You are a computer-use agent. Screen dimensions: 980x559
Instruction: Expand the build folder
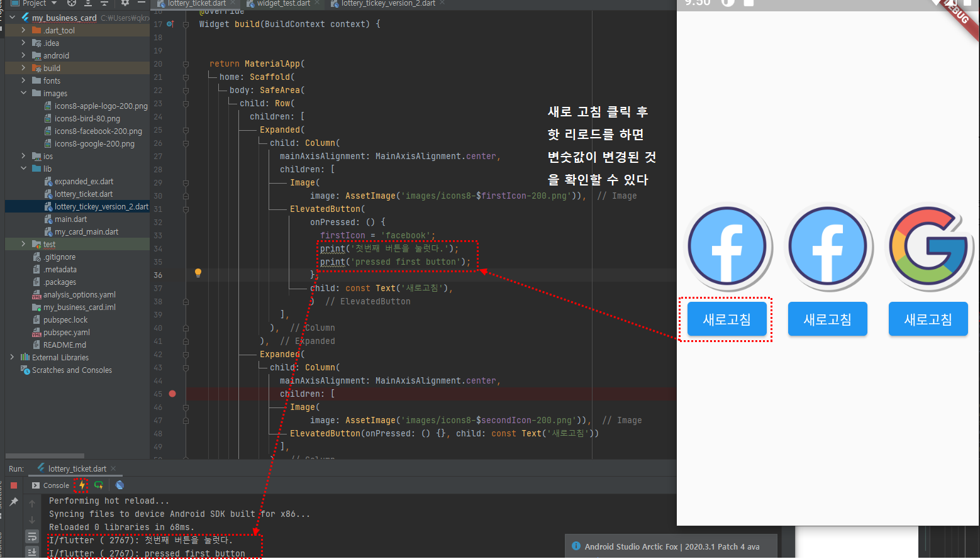[x=24, y=68]
